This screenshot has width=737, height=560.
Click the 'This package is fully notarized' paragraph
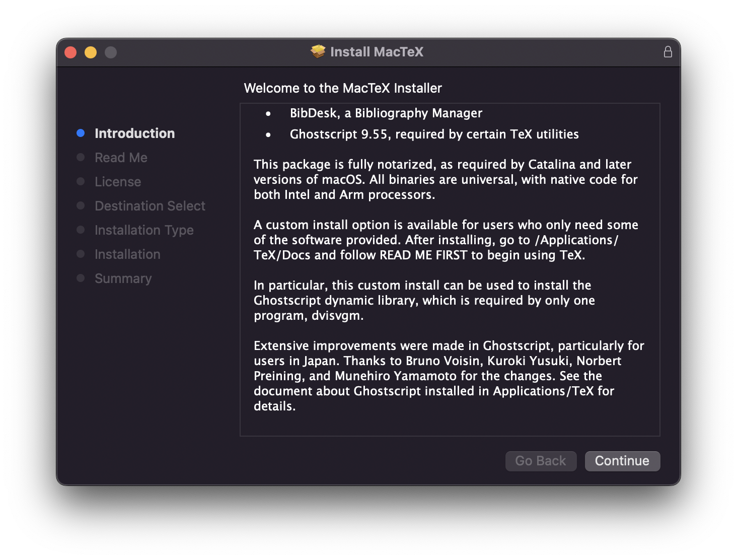point(446,179)
